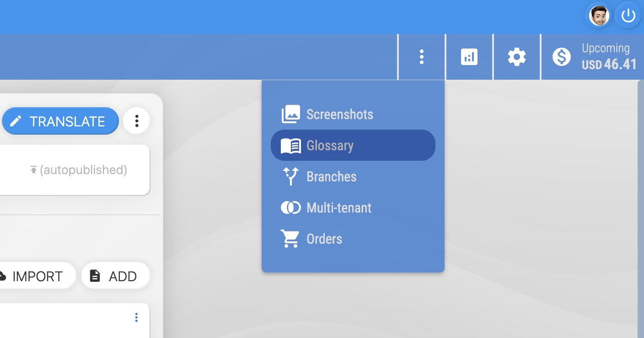Click the ADD file button
The height and width of the screenshot is (338, 644).
(x=115, y=276)
